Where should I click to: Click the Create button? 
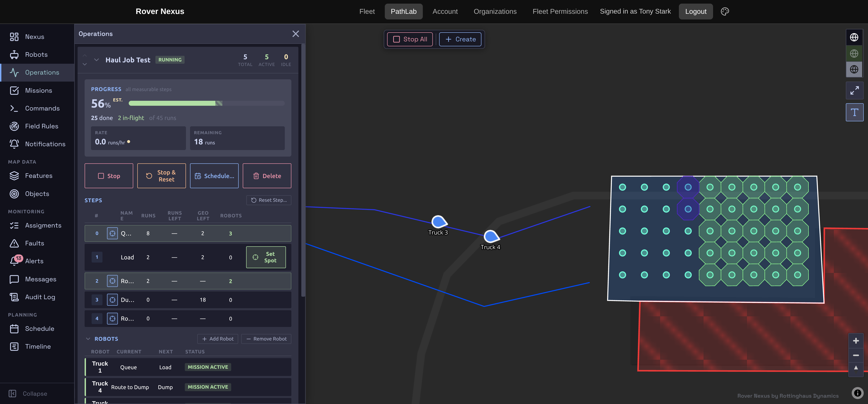pos(460,39)
